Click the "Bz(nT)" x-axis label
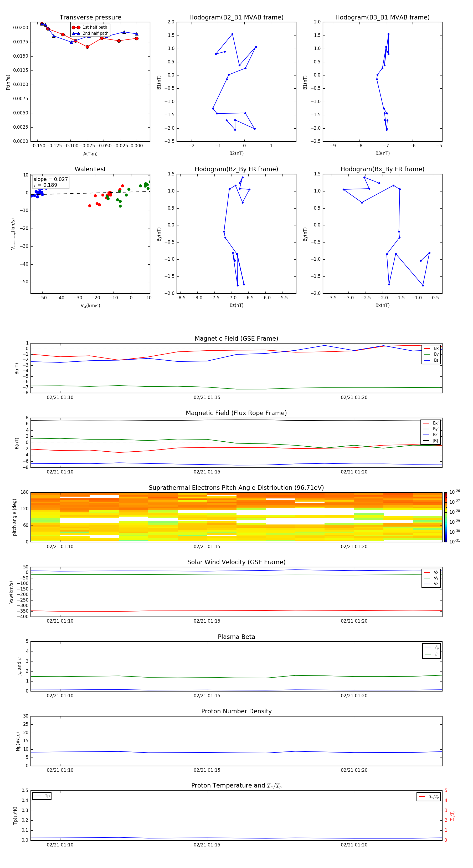 [x=236, y=305]
